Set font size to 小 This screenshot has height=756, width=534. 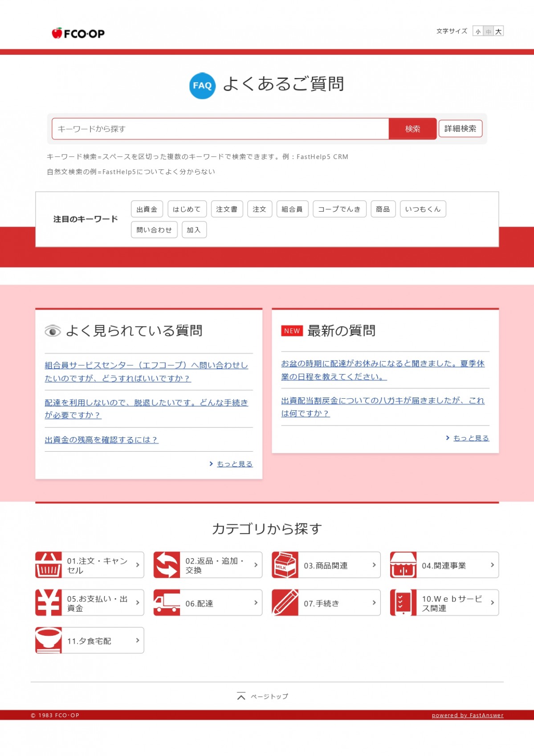(478, 31)
